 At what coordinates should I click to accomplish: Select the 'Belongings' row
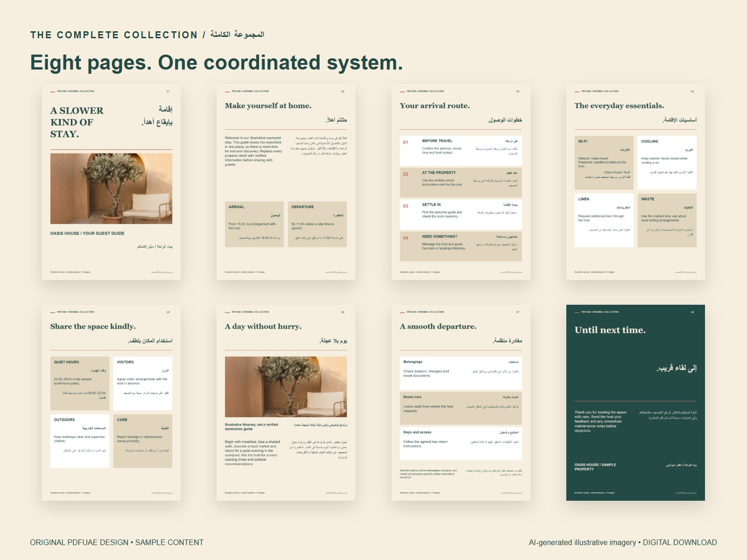pyautogui.click(x=461, y=373)
